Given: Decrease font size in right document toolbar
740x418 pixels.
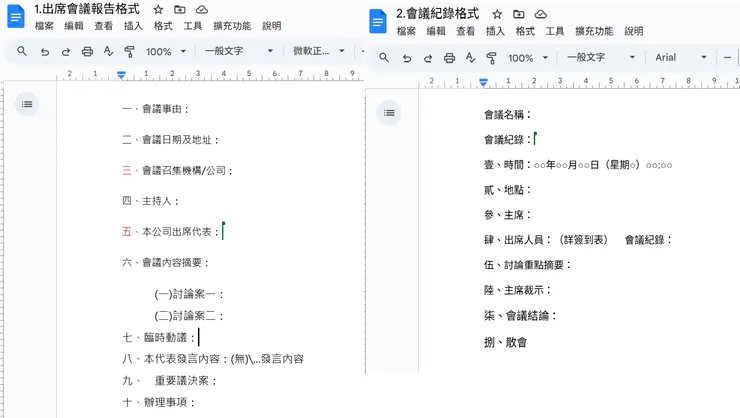Looking at the screenshot, I should [x=727, y=58].
